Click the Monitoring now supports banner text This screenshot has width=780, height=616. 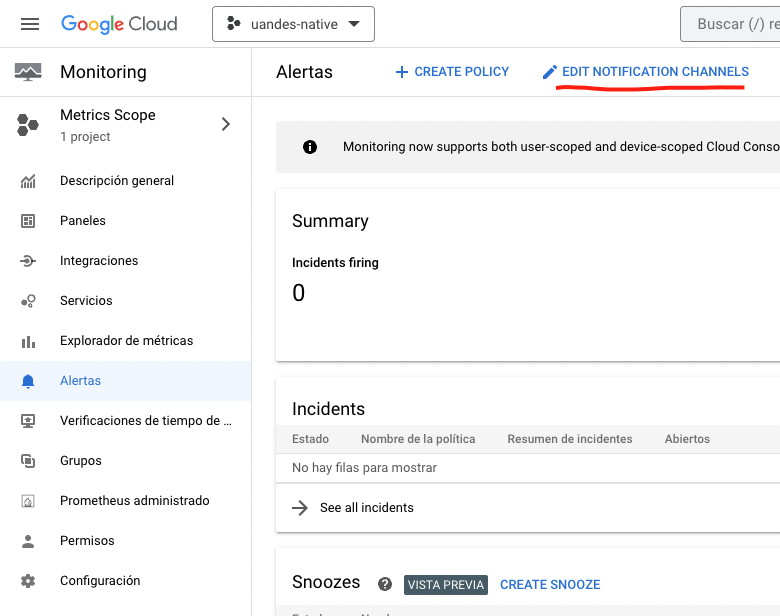(x=561, y=147)
